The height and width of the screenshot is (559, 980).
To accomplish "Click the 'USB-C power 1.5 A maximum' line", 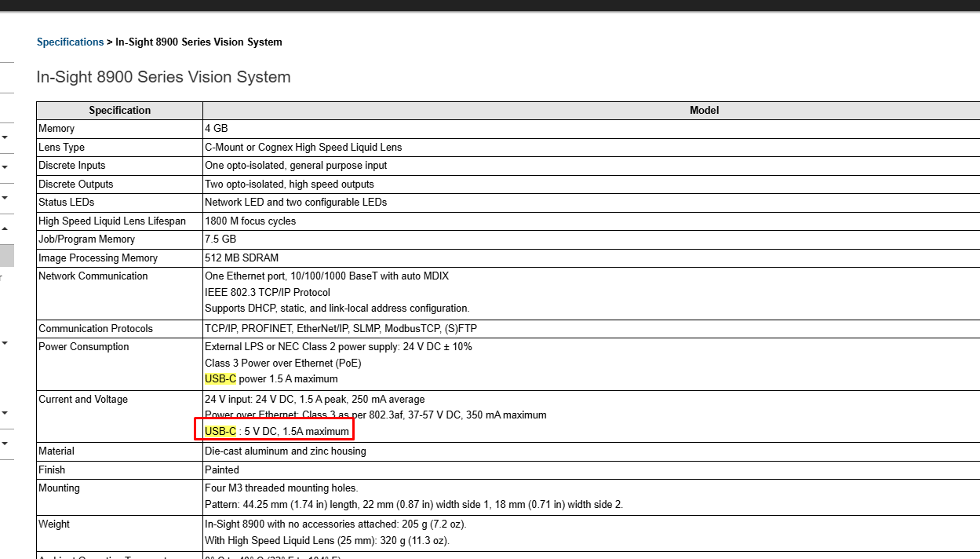I will point(271,378).
